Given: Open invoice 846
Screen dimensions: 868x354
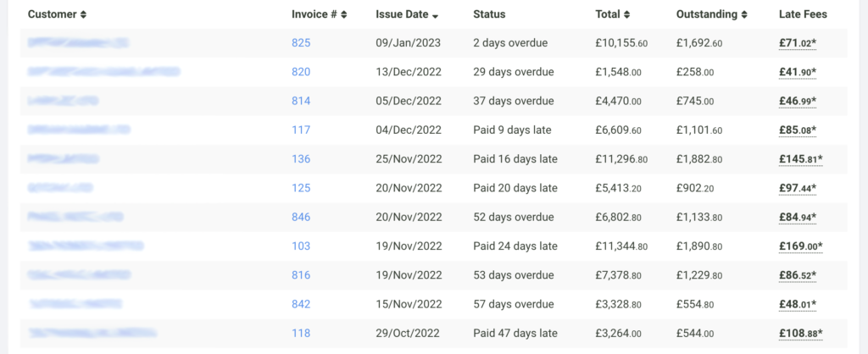Looking at the screenshot, I should 301,217.
